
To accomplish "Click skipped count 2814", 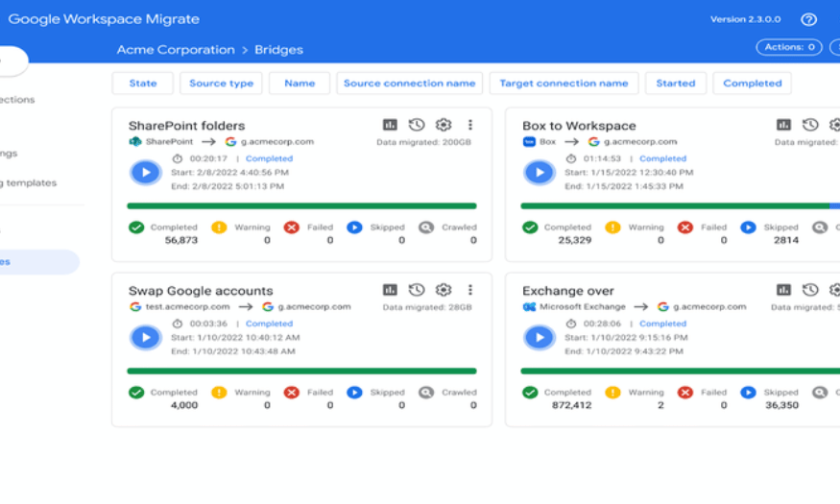I will [x=786, y=241].
